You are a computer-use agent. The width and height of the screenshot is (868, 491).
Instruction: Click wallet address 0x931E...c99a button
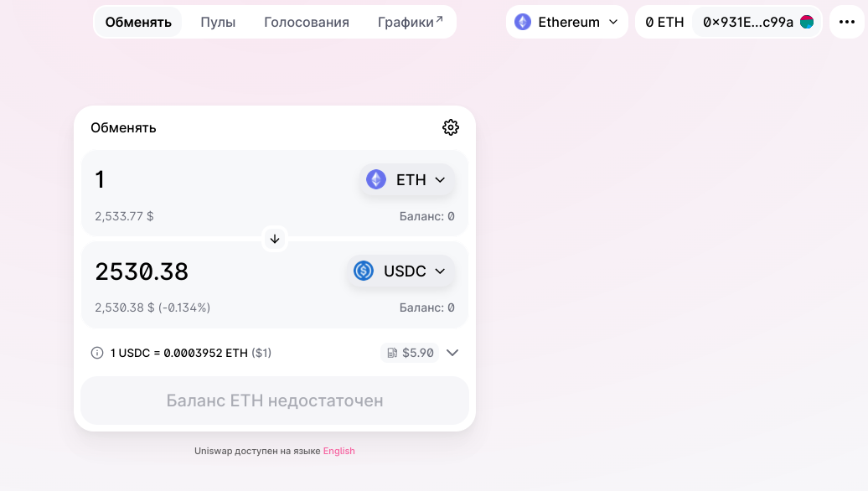click(x=757, y=22)
